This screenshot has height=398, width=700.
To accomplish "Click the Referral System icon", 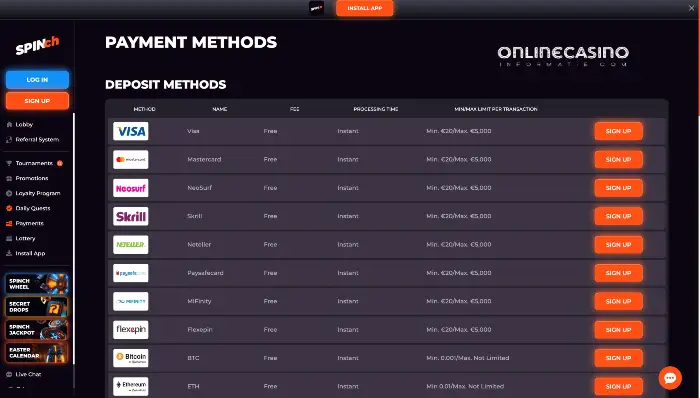I will tap(9, 140).
